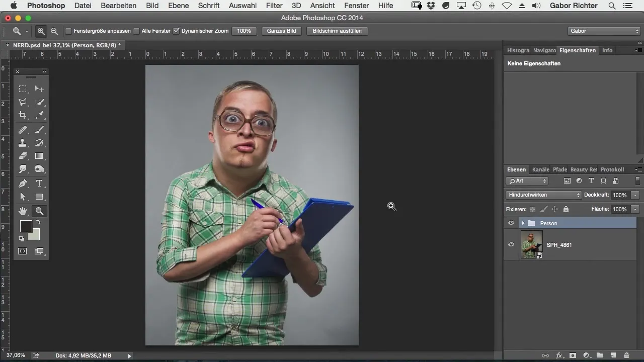Image resolution: width=644 pixels, height=362 pixels.
Task: Select the Eraser tool
Action: click(x=23, y=156)
